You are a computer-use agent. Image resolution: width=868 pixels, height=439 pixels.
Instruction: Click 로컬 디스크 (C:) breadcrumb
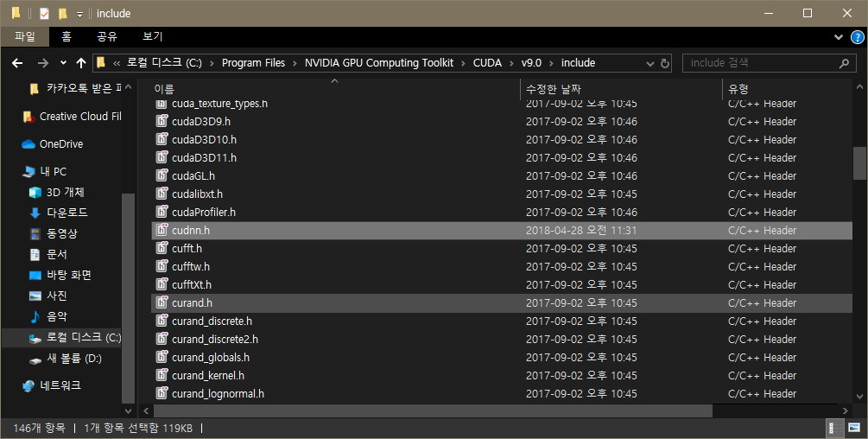click(x=164, y=63)
